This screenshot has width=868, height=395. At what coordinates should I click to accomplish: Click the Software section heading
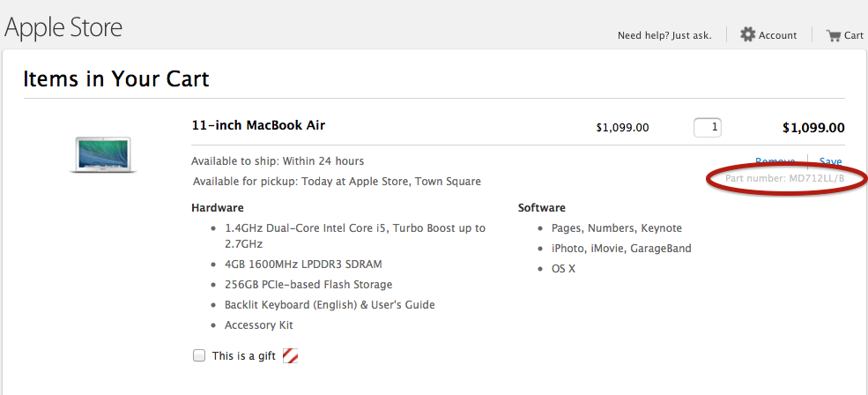[541, 208]
